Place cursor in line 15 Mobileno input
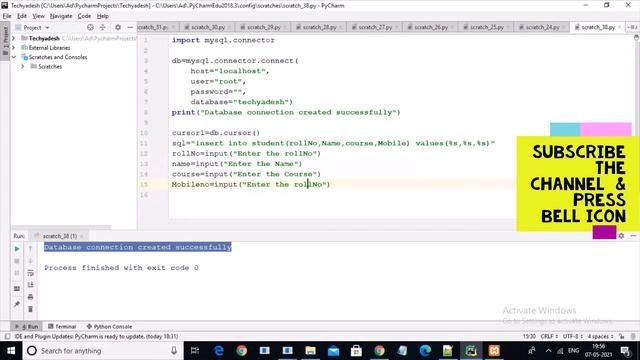The image size is (640, 360). [x=251, y=184]
